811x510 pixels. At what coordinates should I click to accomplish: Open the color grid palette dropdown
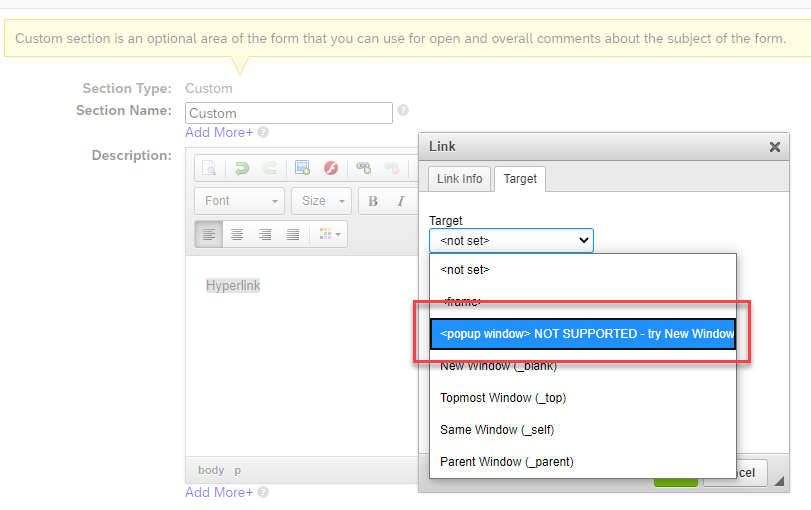coord(330,234)
